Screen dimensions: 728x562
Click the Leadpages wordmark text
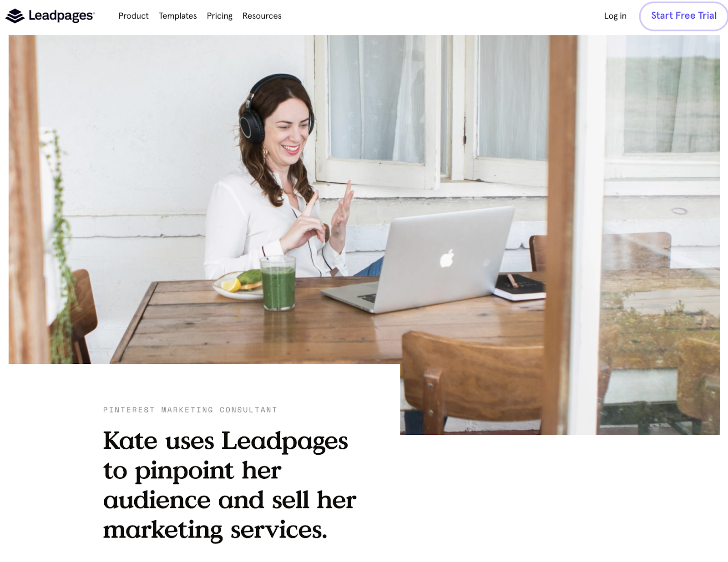61,16
